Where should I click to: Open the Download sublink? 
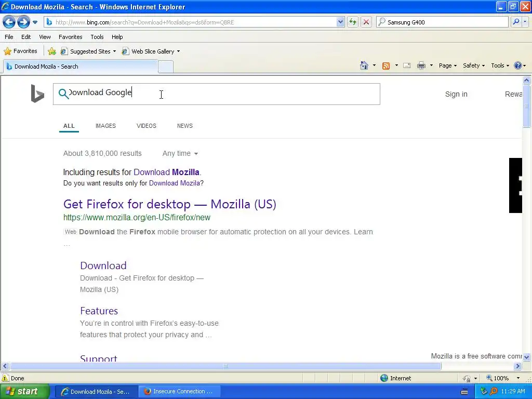coord(103,265)
